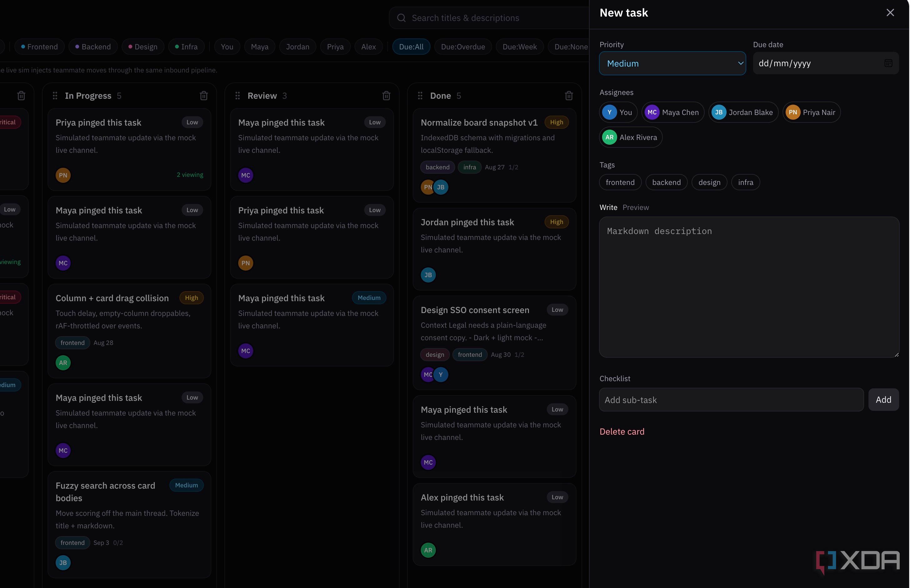
Task: Select the Due:Overdue filter
Action: pos(463,47)
